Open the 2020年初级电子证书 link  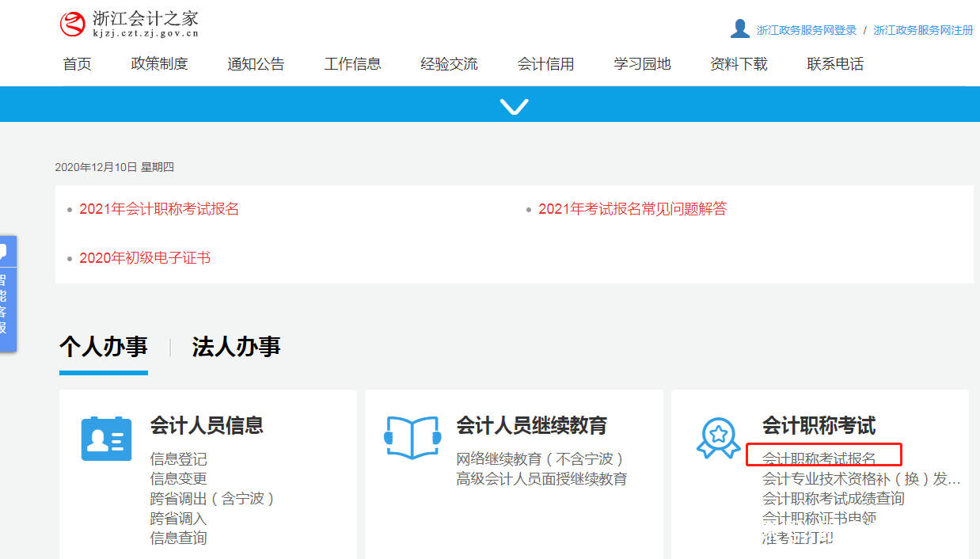coord(145,258)
